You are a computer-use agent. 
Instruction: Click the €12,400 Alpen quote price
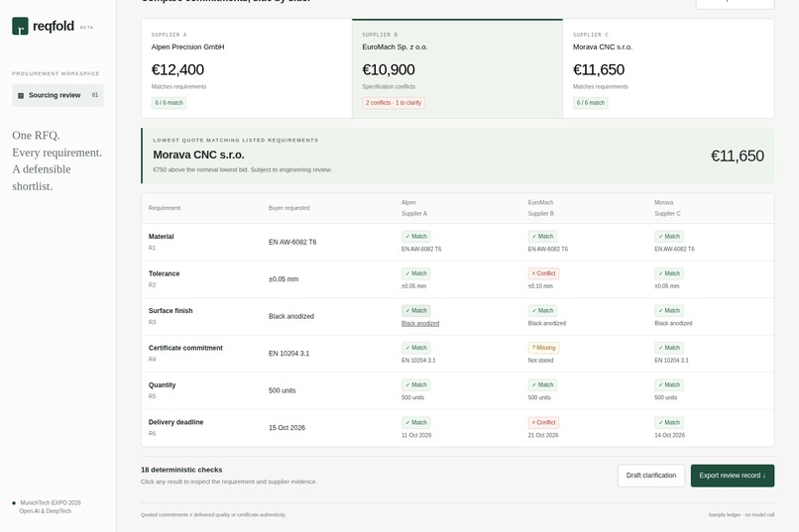coord(177,69)
